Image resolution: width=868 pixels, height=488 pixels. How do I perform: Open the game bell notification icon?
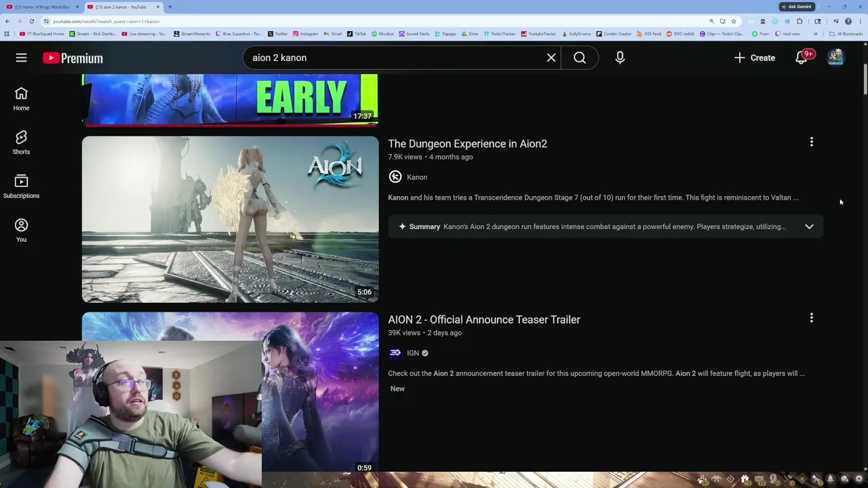(831, 479)
